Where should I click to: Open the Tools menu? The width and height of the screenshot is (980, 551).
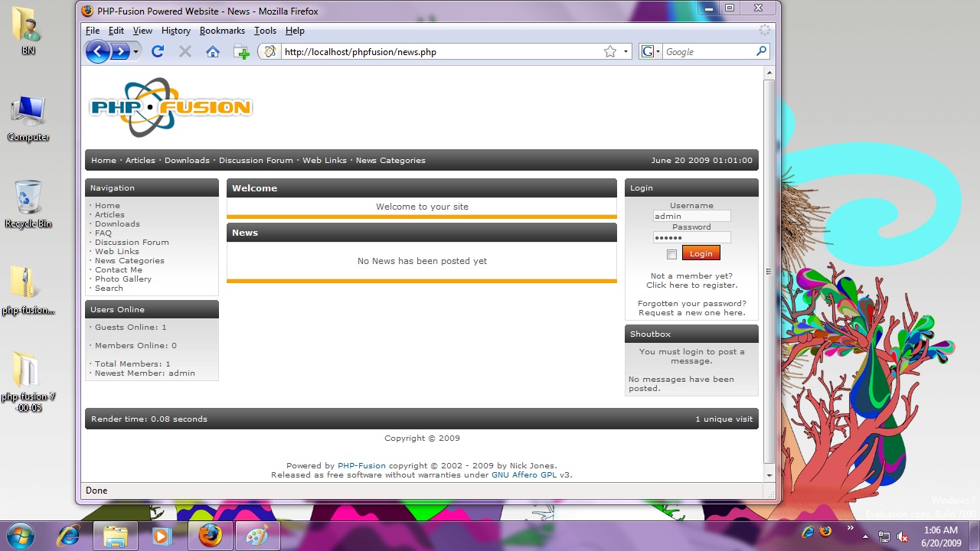click(x=265, y=31)
